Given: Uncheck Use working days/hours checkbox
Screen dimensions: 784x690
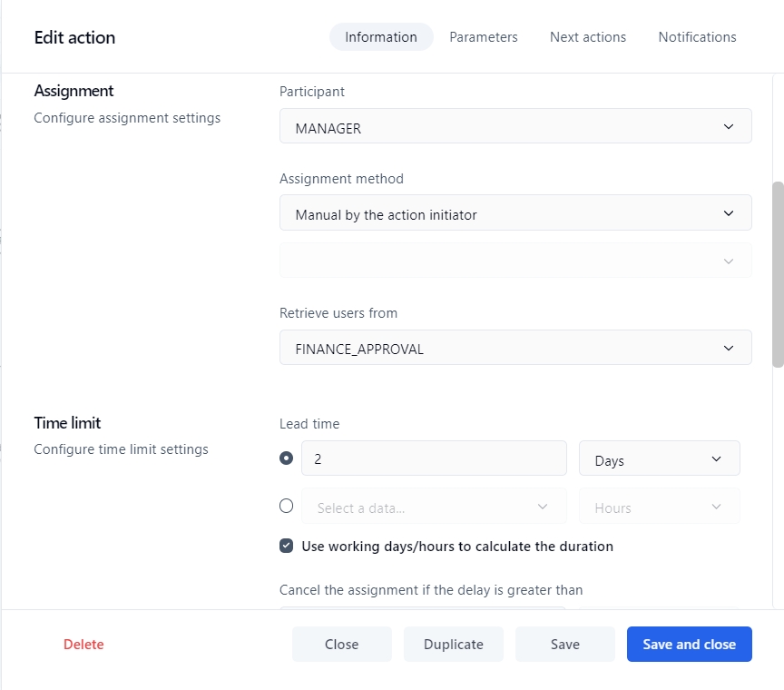Looking at the screenshot, I should pyautogui.click(x=287, y=546).
